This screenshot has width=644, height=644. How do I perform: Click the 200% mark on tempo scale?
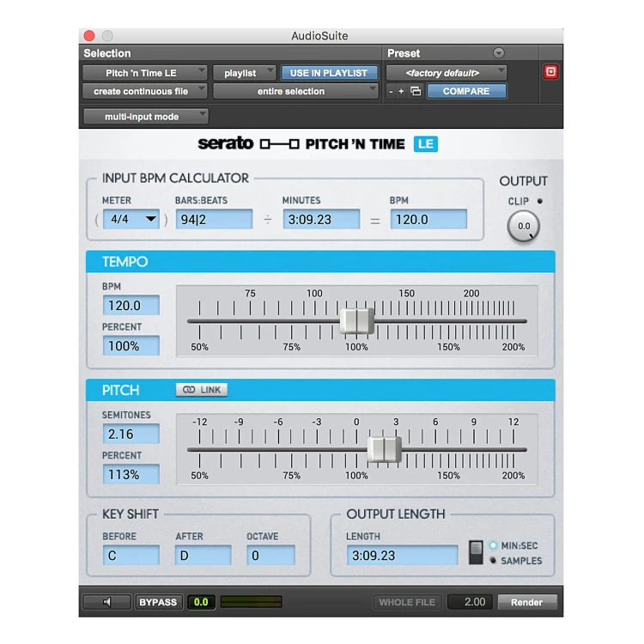pyautogui.click(x=513, y=347)
